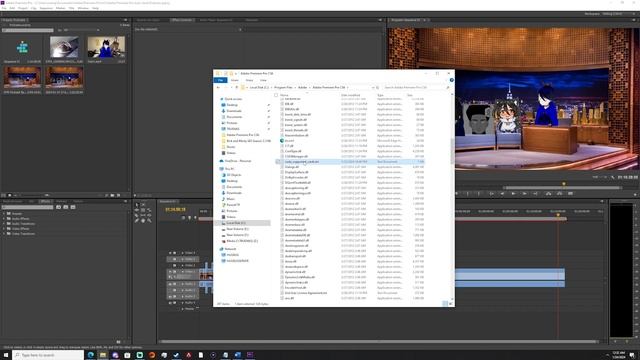Select the Rate Stretch tool

149,210
